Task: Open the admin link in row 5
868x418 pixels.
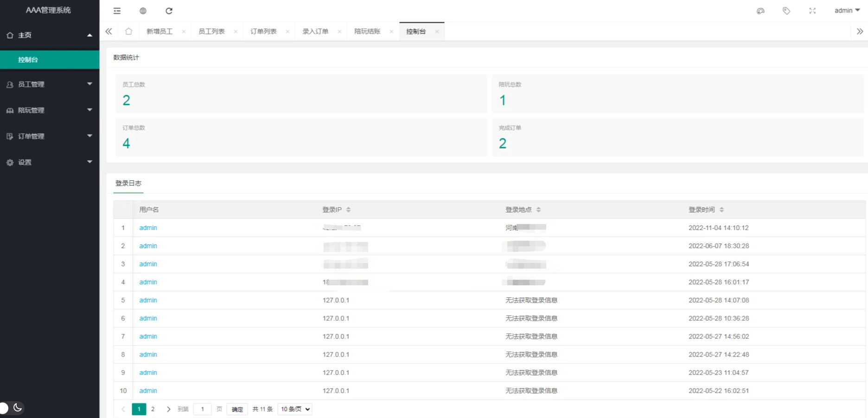Action: coord(148,300)
